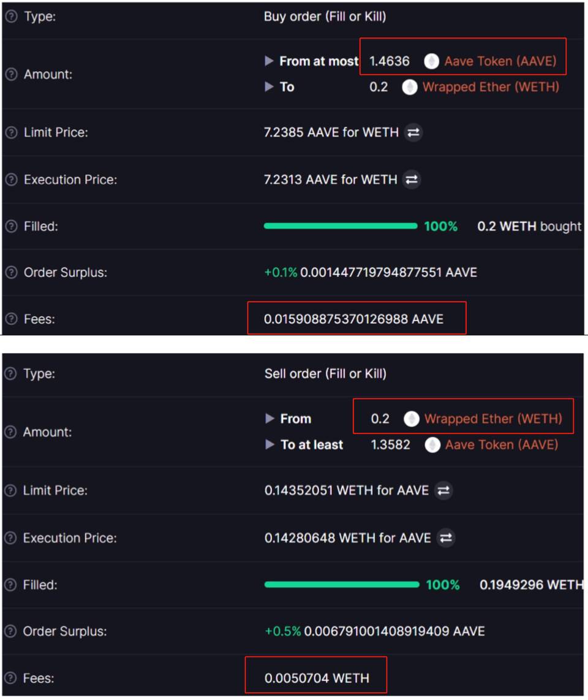Invert the 7.2385 AAVE for WETH limit price
This screenshot has height=700, width=588.
[x=413, y=132]
